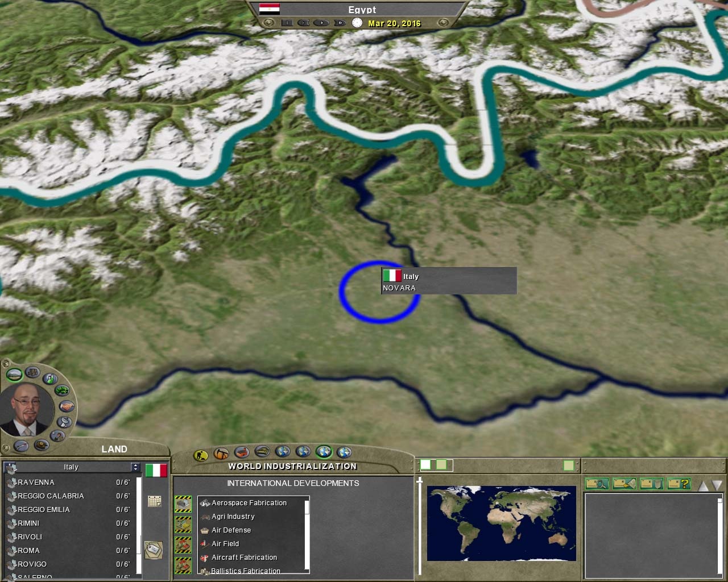Click the up triangle on the right panel

pos(703,485)
